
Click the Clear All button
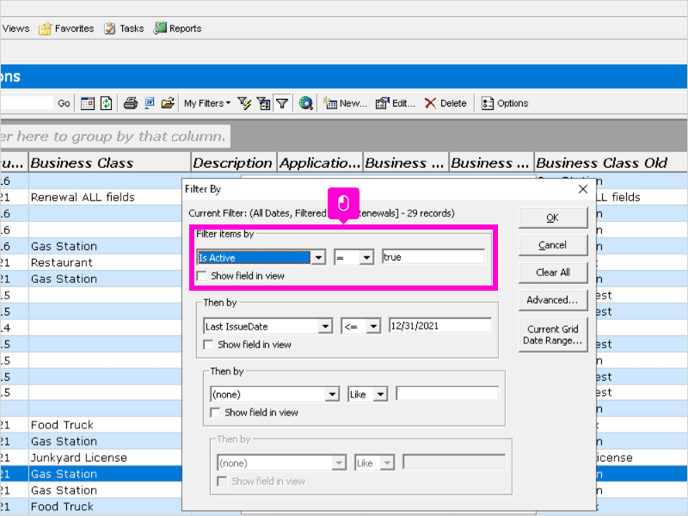tap(552, 272)
